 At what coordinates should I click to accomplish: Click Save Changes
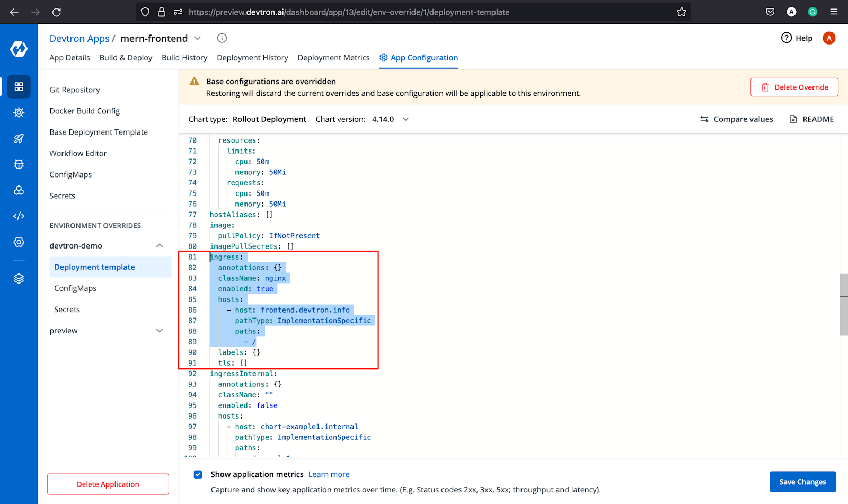(x=802, y=482)
